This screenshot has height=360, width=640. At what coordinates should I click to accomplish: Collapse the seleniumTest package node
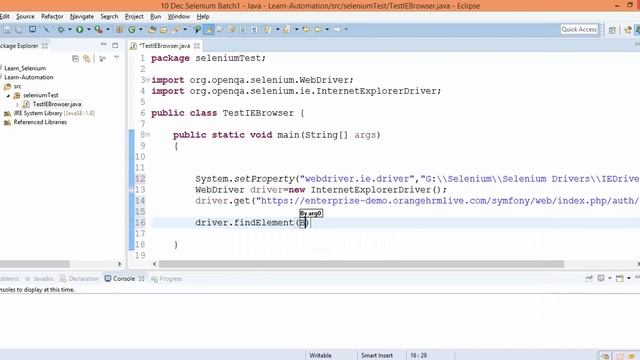[8, 95]
